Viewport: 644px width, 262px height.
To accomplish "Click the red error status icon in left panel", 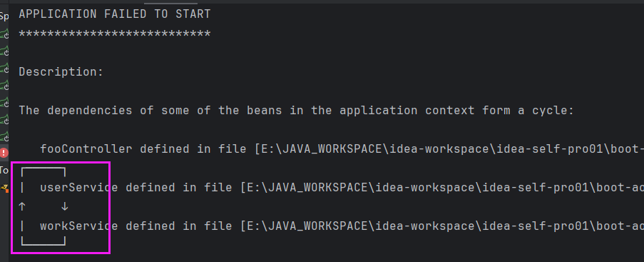I will click(4, 153).
